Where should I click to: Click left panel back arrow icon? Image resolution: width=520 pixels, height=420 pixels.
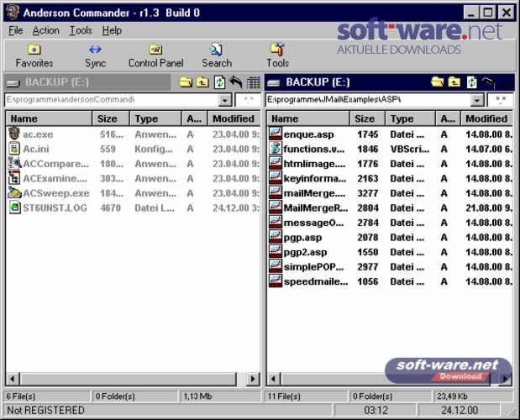236,81
